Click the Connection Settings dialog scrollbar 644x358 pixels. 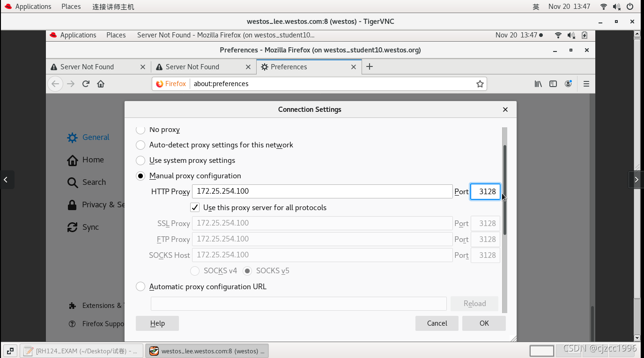504,190
